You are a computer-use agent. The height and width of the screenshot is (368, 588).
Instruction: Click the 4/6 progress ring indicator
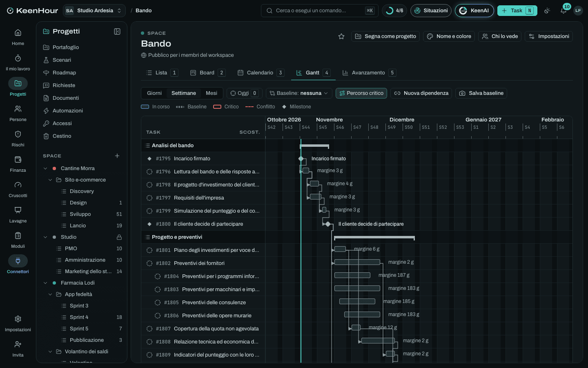click(x=394, y=11)
